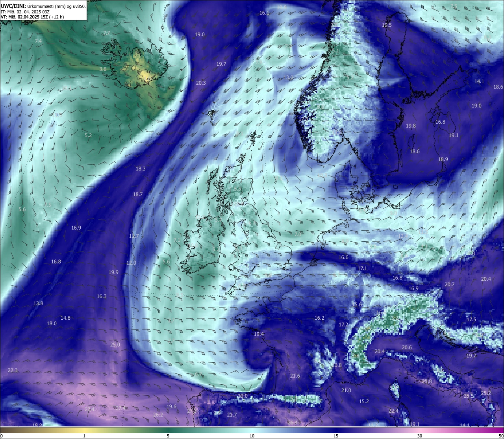Click the 19.9 value in the Atlantic

[x=113, y=272]
